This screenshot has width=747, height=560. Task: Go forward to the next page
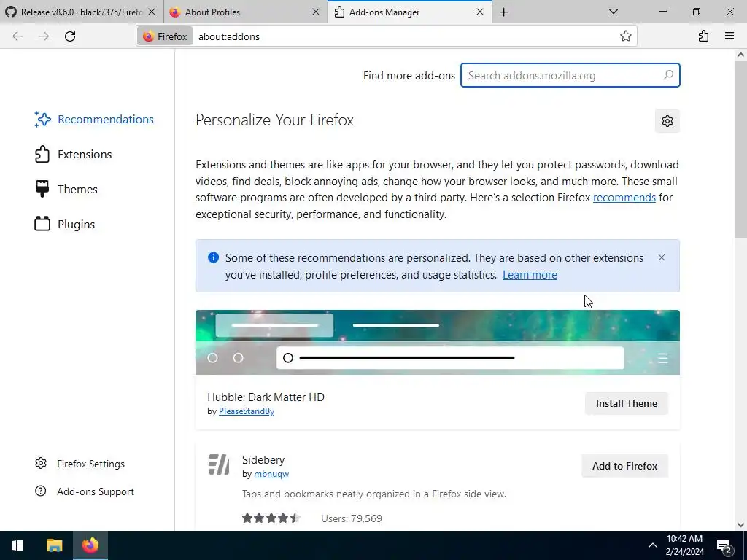pos(44,36)
